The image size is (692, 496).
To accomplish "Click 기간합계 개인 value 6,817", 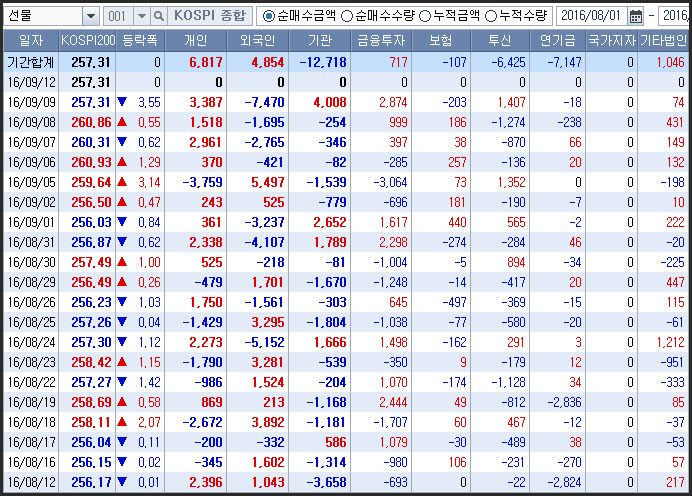I will point(206,62).
